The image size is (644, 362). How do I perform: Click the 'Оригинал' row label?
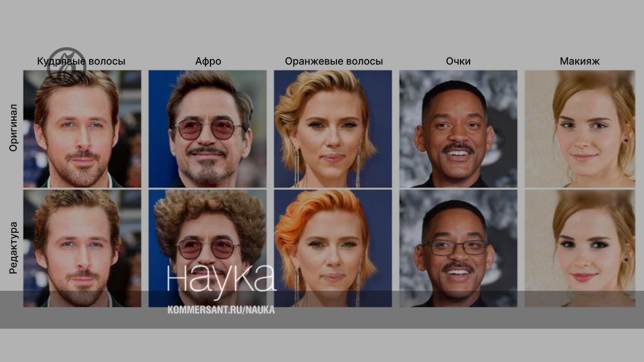coord(14,128)
